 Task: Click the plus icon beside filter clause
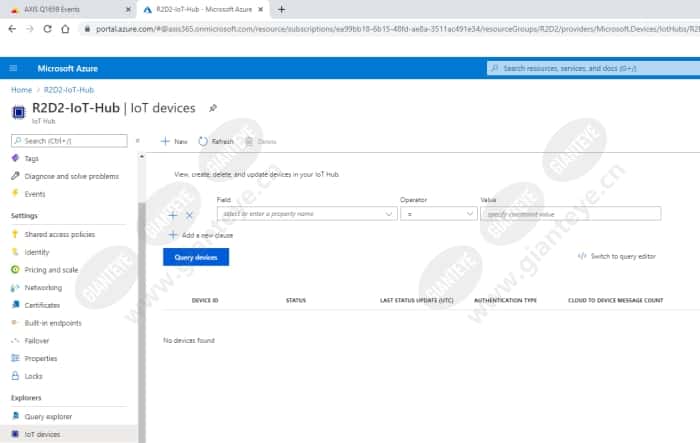(x=173, y=215)
